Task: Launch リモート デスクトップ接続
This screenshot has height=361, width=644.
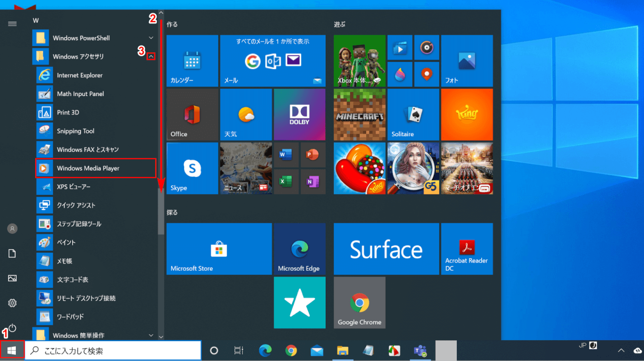Action: click(x=95, y=298)
